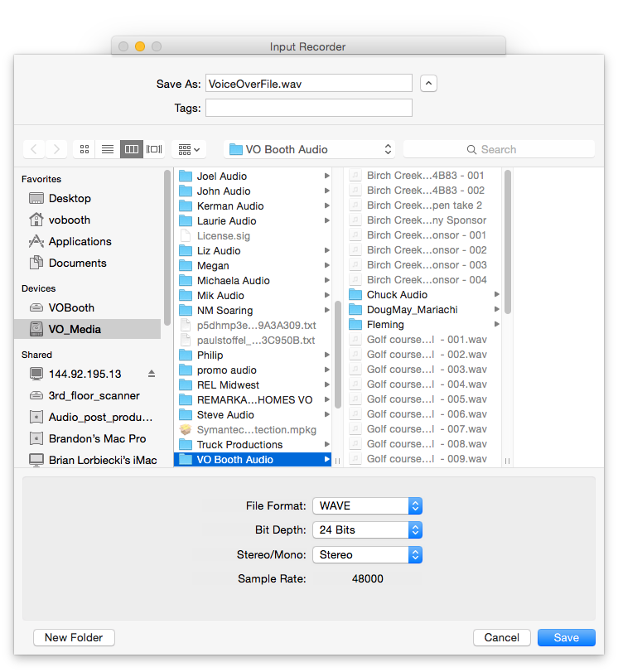Open the REMARKA...HOMES VO folder
Image resolution: width=618 pixels, height=672 pixels.
253,400
